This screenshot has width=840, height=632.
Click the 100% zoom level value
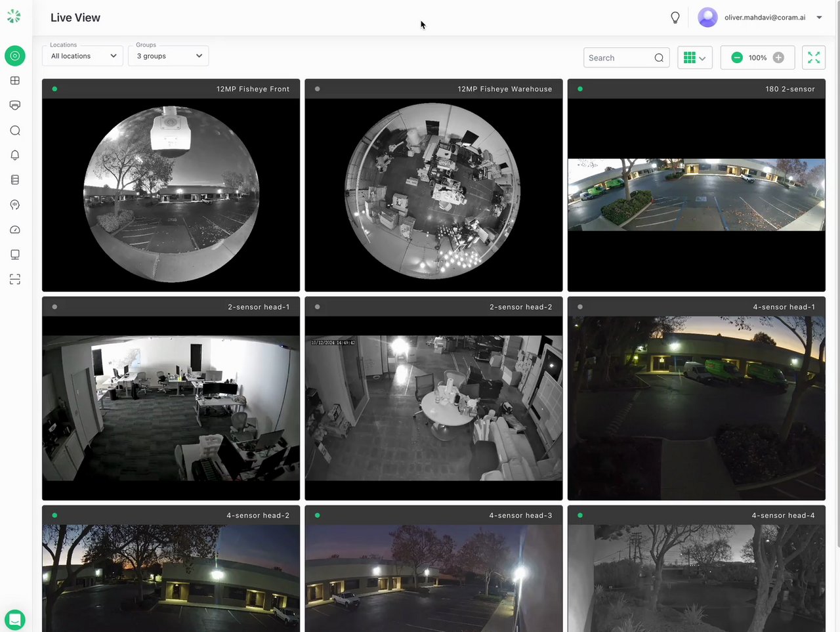coord(757,58)
